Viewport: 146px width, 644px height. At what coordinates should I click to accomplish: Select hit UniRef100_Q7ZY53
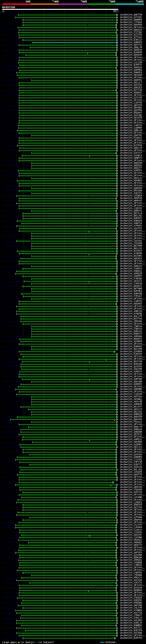click(x=131, y=35)
